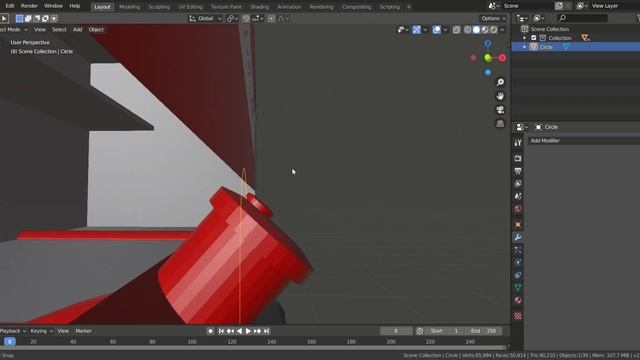This screenshot has width=640, height=360.
Task: Open the Scene properties tab
Action: pyautogui.click(x=518, y=196)
